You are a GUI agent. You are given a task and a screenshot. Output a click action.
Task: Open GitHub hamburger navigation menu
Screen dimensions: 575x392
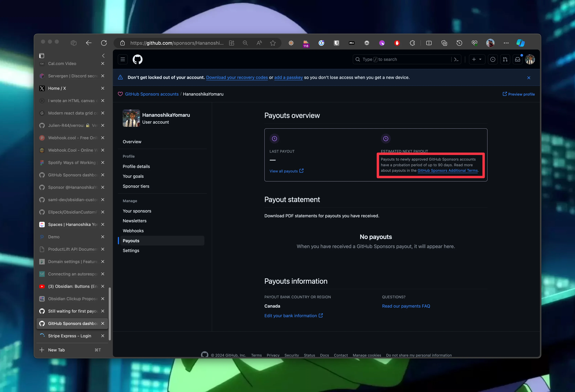click(x=123, y=59)
